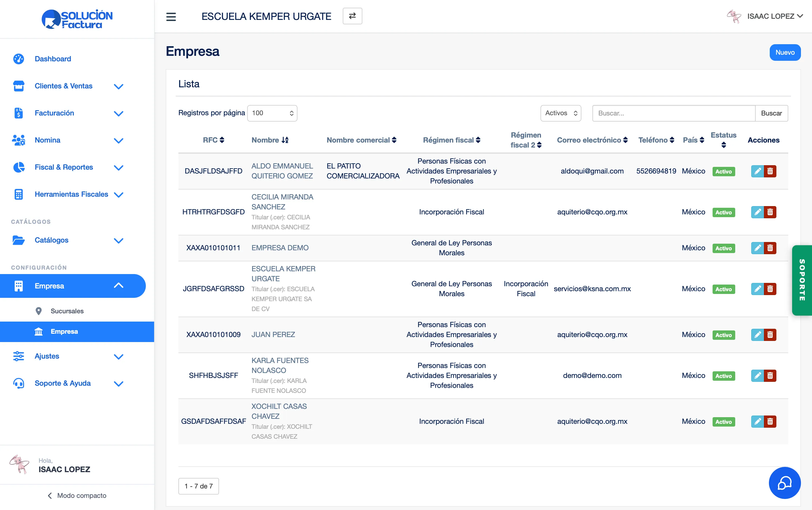
Task: Delete EMPRESA DEMO using trash icon
Action: 770,248
